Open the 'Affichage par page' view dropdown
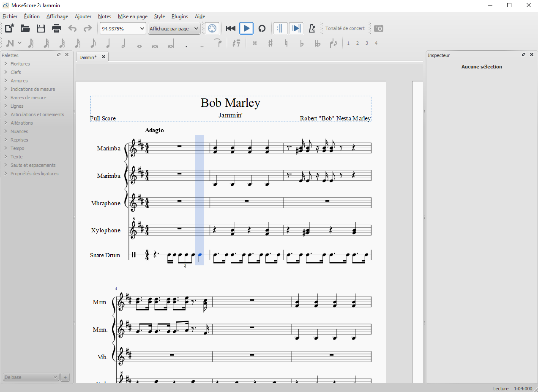 [196, 29]
